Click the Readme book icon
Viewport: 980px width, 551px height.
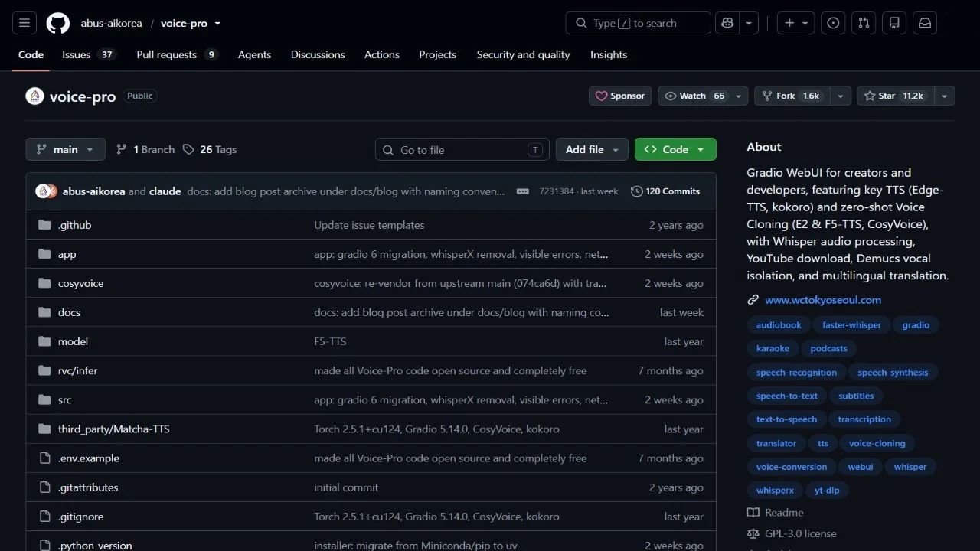click(753, 513)
